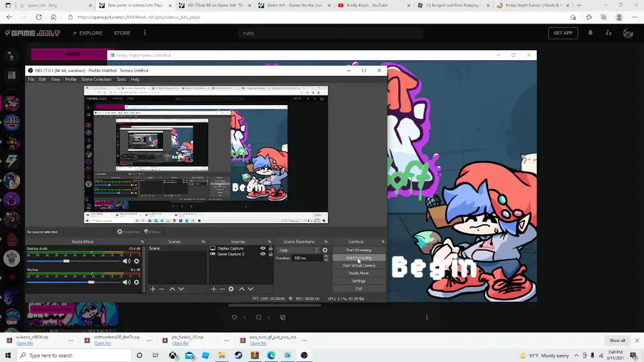Open Game Jolt friends icon in header
644x362 pixels.
tap(609, 33)
